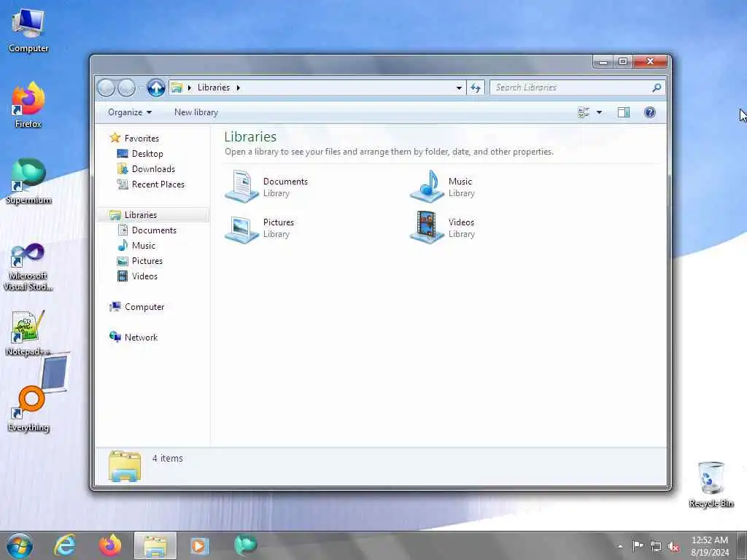Click the Firefox desktop shortcut
Viewport: 747px width, 560px height.
tap(28, 105)
